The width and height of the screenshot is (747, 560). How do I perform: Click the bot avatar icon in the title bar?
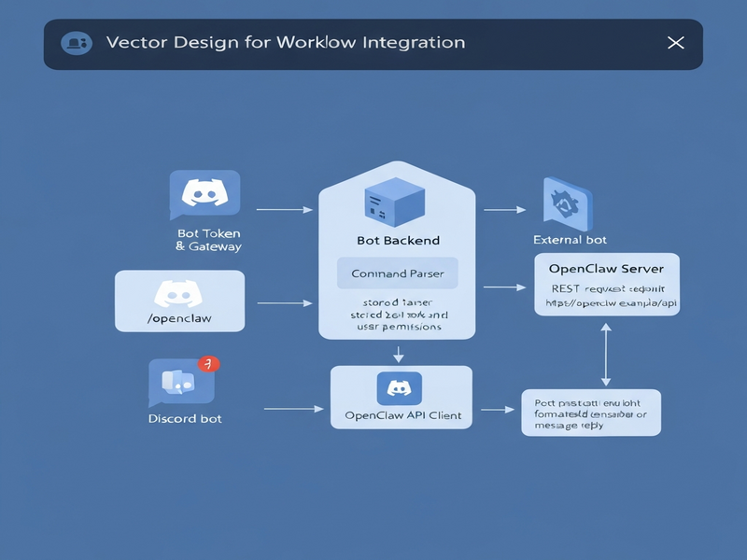78,43
